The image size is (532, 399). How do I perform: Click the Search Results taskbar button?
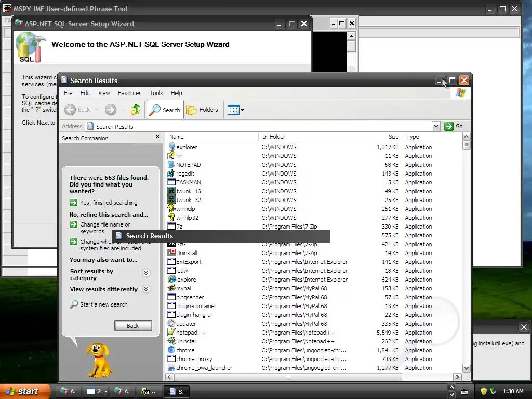(177, 391)
